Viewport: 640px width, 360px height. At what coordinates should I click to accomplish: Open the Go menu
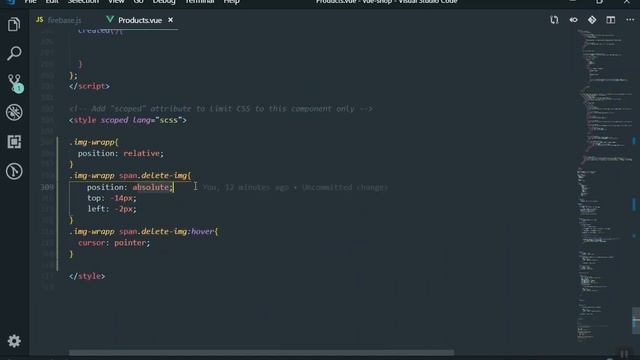pyautogui.click(x=138, y=2)
